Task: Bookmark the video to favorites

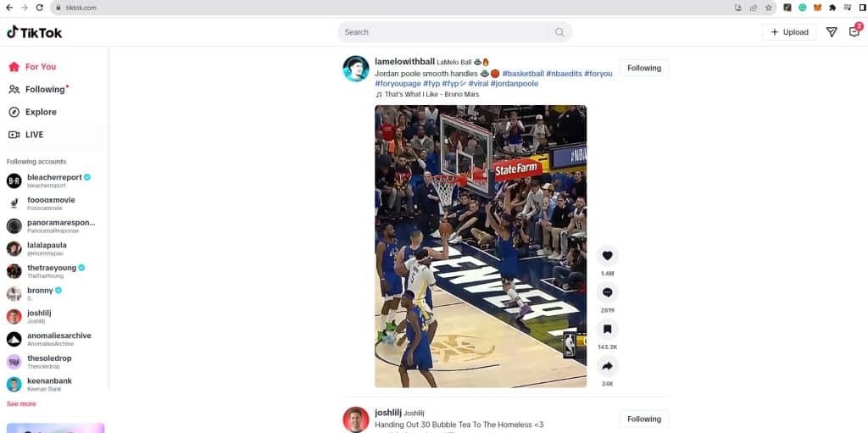Action: tap(607, 330)
